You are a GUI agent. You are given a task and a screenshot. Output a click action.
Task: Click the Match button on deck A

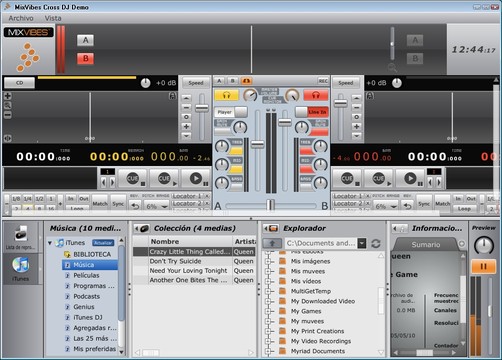(x=100, y=203)
